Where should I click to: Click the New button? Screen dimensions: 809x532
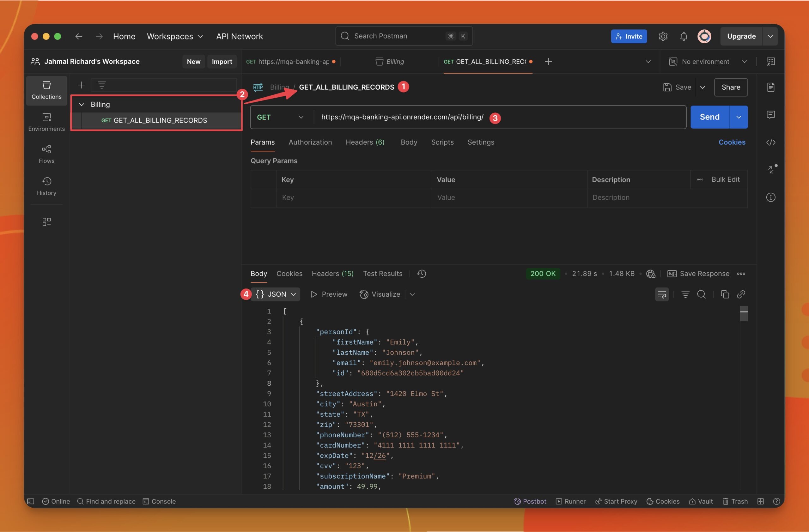click(x=193, y=62)
